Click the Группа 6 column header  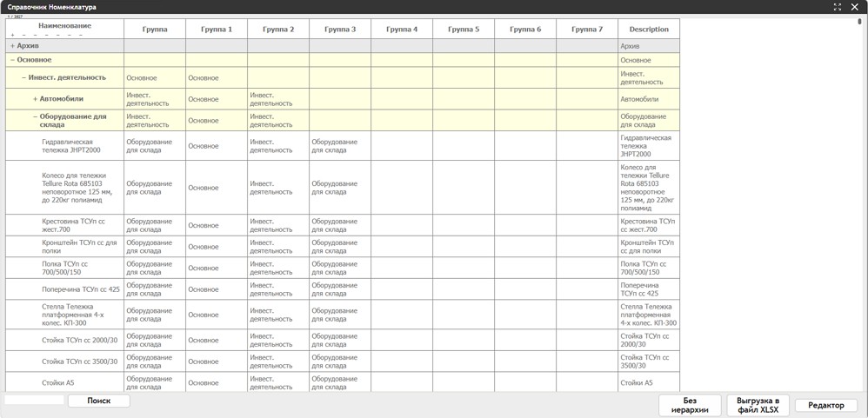point(525,30)
